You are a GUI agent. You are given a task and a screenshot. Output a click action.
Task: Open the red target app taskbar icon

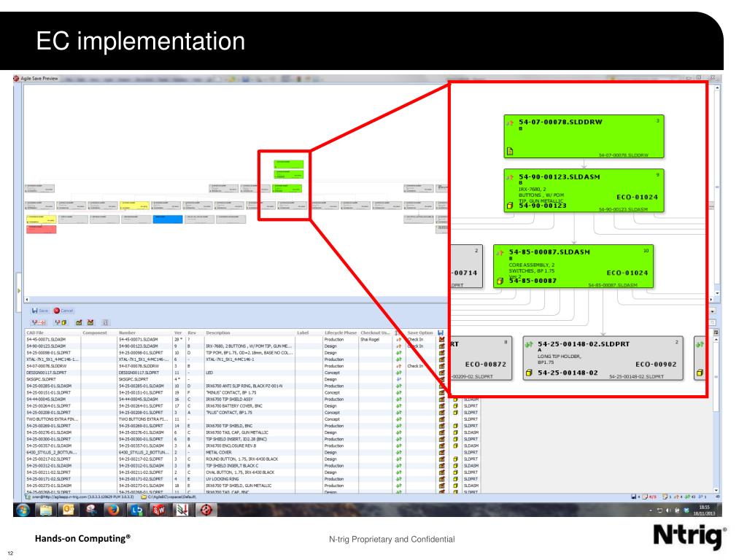206,510
